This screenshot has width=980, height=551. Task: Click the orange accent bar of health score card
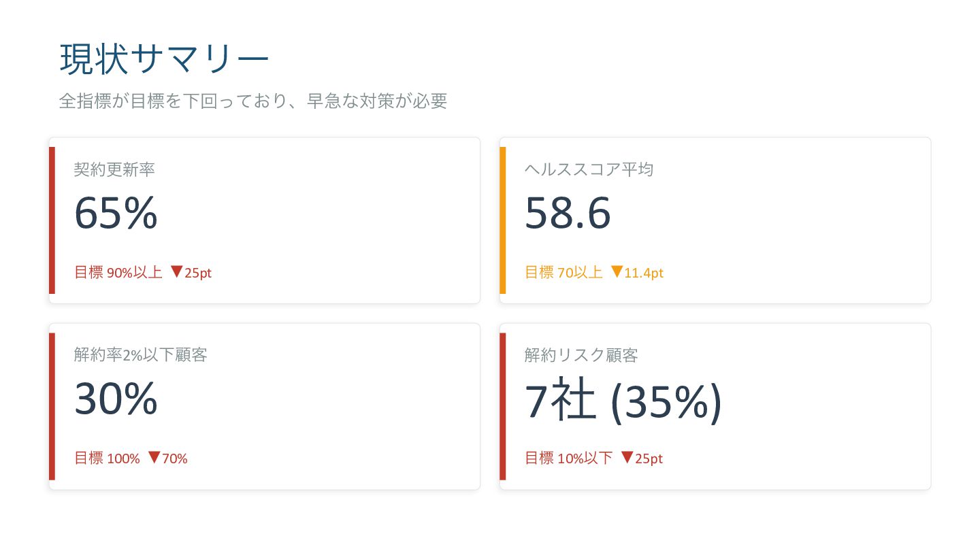click(x=503, y=220)
